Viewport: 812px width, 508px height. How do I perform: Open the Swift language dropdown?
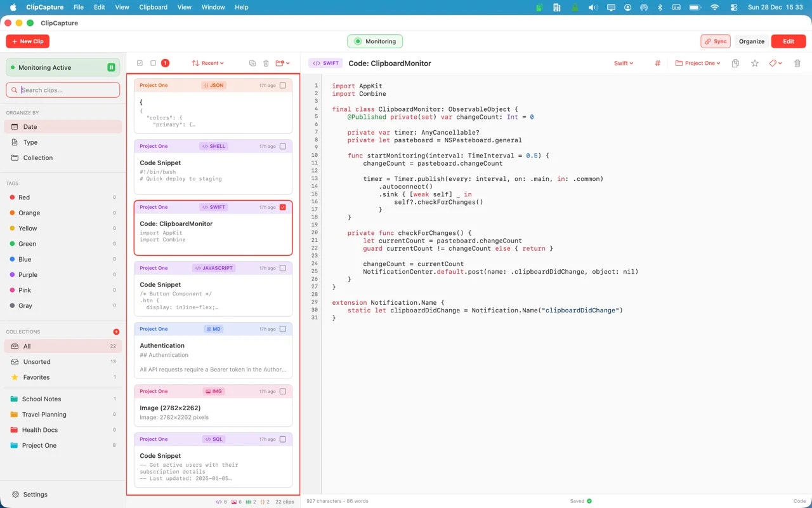[x=623, y=63]
